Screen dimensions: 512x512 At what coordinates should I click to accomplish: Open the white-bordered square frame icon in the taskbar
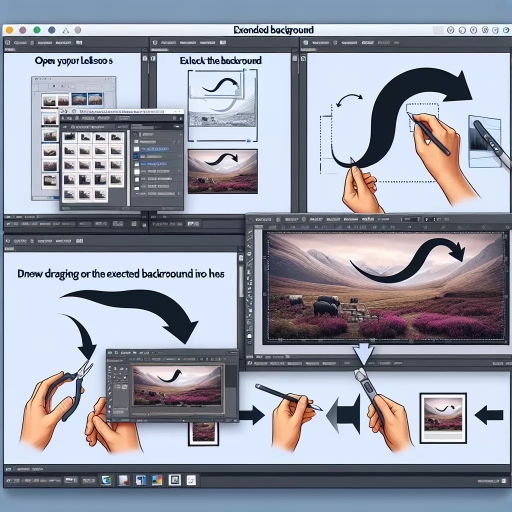tap(175, 480)
